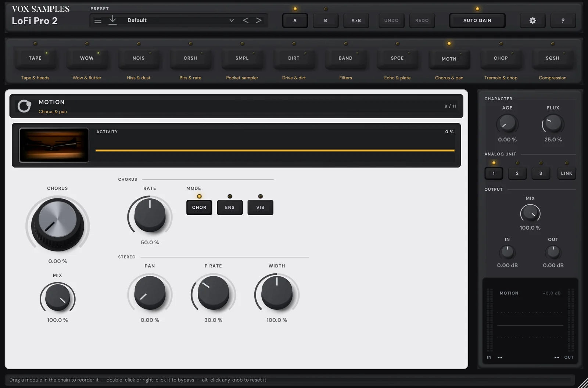Expand the Default preset dropdown
Viewport: 588px width, 388px height.
click(232, 20)
